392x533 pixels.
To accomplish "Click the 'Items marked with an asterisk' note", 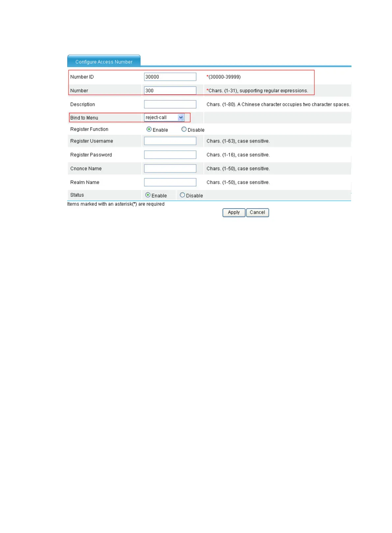I will click(116, 204).
